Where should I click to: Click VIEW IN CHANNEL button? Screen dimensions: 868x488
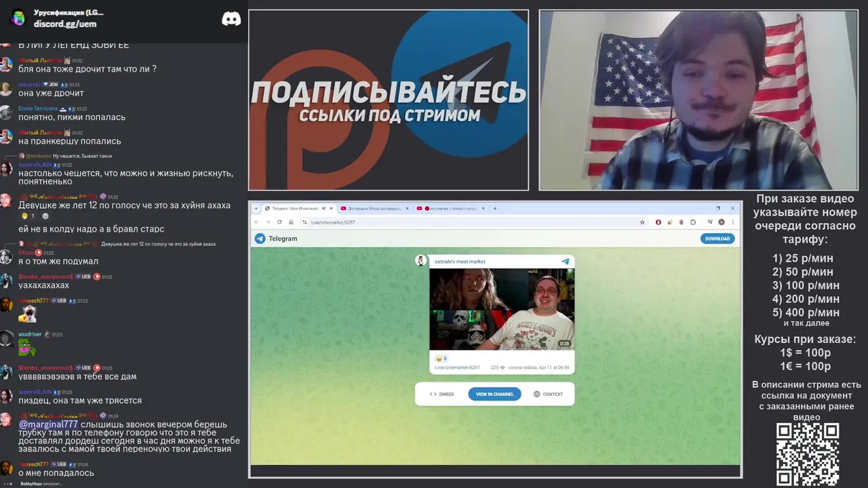click(x=494, y=394)
